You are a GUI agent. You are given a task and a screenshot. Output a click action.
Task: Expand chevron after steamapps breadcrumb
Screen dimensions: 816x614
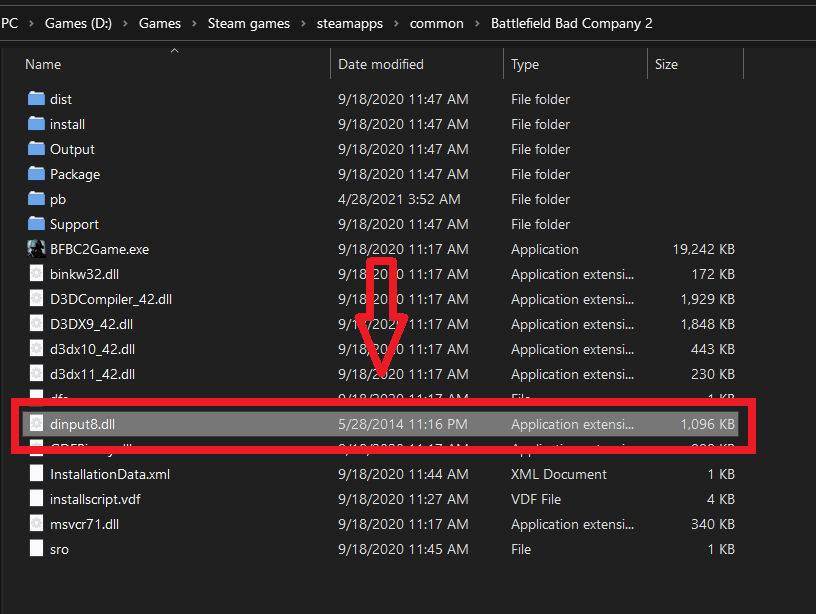[396, 23]
